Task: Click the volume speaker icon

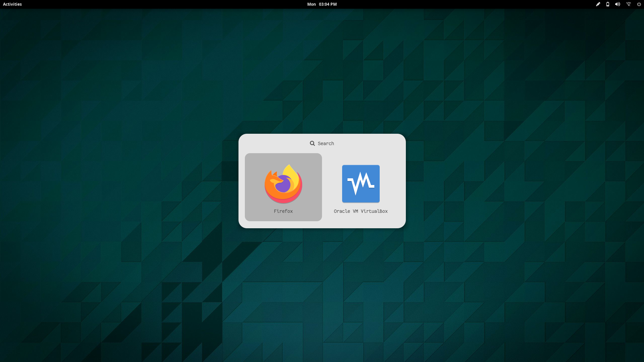Action: point(618,4)
